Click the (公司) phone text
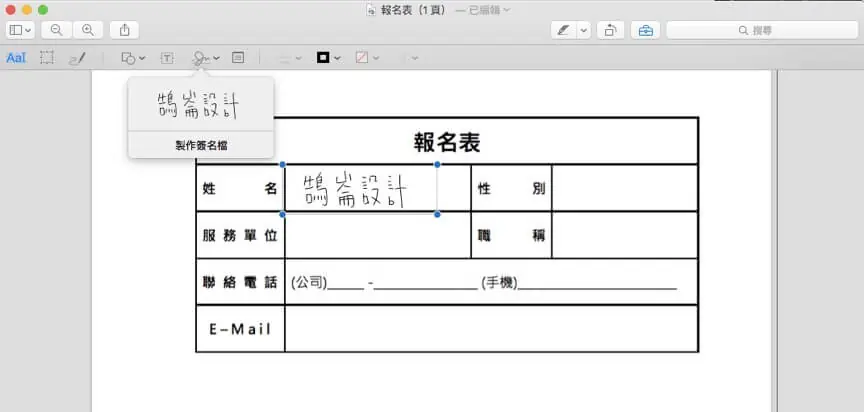The width and height of the screenshot is (864, 412). coord(309,283)
